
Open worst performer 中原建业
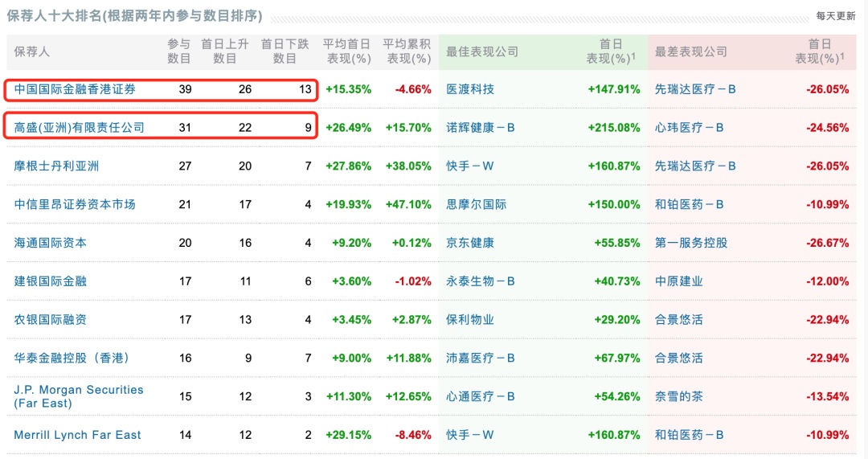[678, 281]
